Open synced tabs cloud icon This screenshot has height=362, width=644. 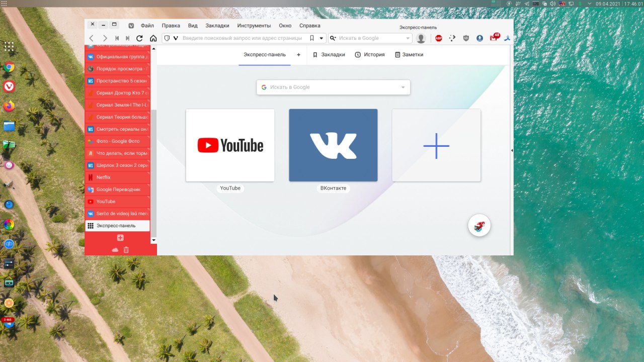pos(115,250)
